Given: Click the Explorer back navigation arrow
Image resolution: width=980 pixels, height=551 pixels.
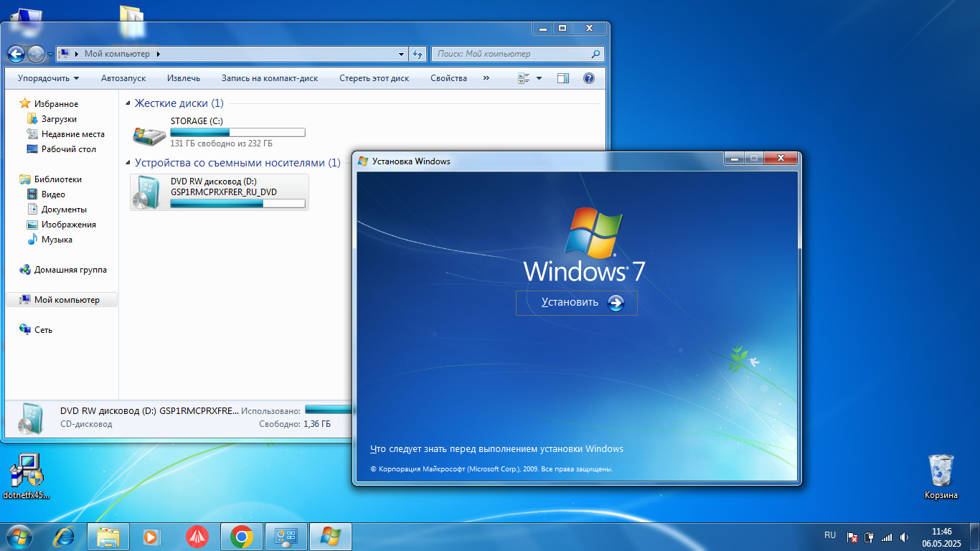Looking at the screenshot, I should point(16,54).
